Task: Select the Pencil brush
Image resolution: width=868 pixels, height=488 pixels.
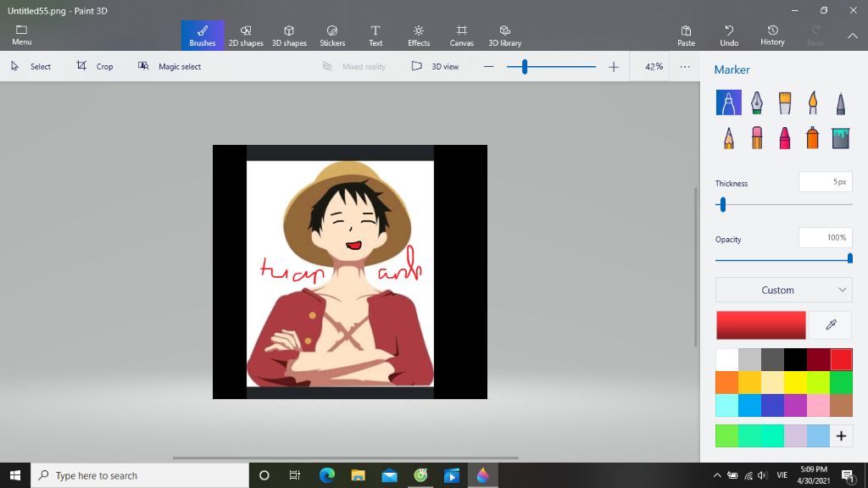Action: (728, 138)
